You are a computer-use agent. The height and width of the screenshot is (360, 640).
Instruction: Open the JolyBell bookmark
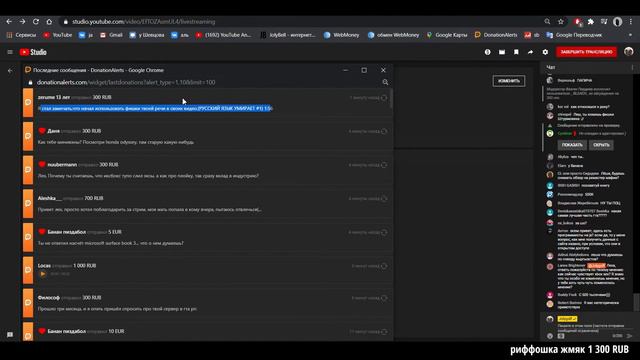tap(288, 35)
